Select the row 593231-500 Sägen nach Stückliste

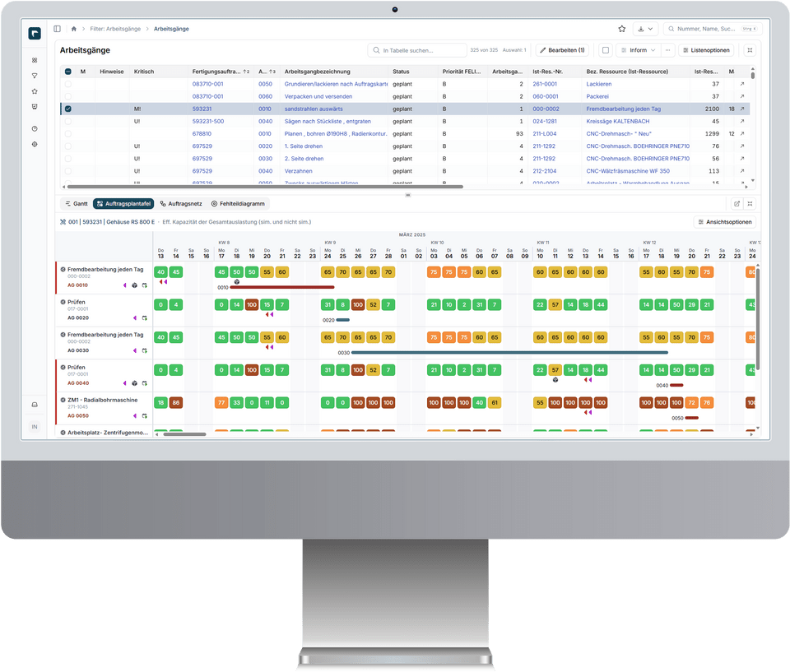[x=68, y=122]
